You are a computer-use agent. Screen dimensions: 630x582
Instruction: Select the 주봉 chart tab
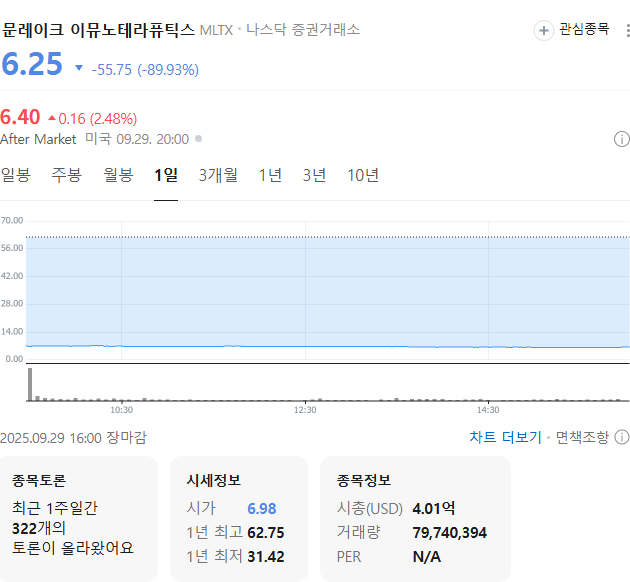coord(67,175)
